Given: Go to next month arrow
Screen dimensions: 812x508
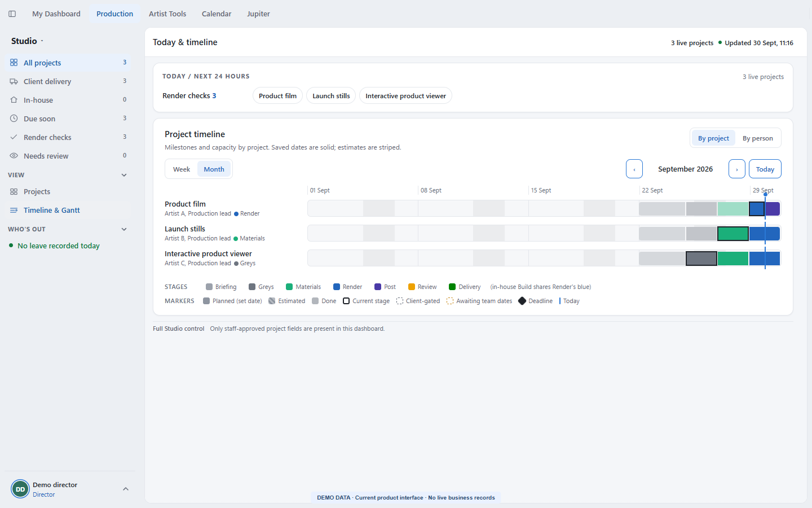Looking at the screenshot, I should click(737, 169).
